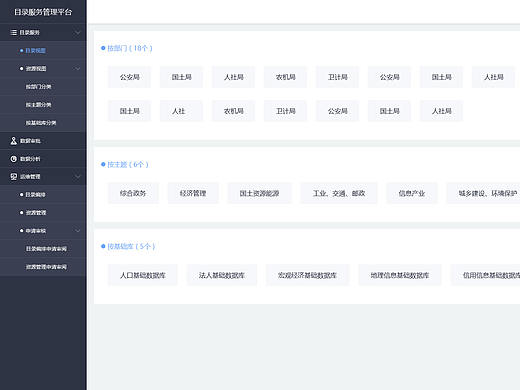Click the 按基础库（5个）section heading
The height and width of the screenshot is (390, 520).
[x=131, y=246]
